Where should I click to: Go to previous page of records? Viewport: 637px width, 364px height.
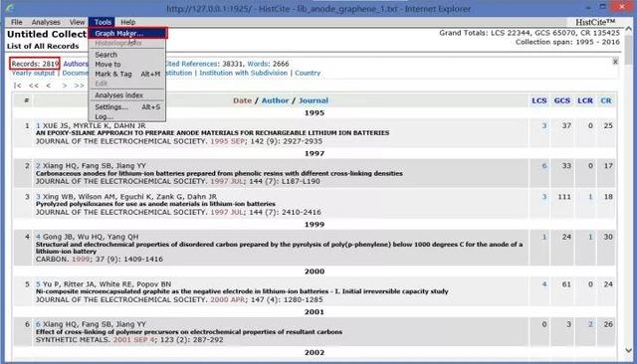pyautogui.click(x=49, y=86)
